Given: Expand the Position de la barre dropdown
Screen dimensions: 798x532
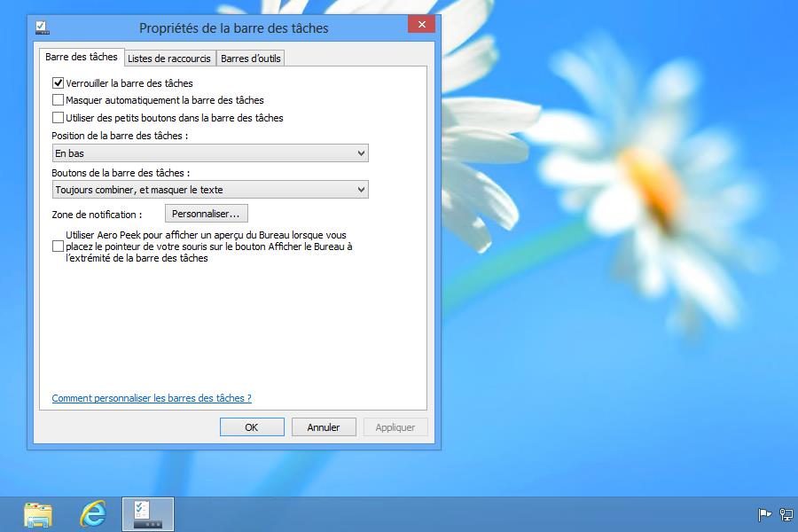Looking at the screenshot, I should pos(209,153).
